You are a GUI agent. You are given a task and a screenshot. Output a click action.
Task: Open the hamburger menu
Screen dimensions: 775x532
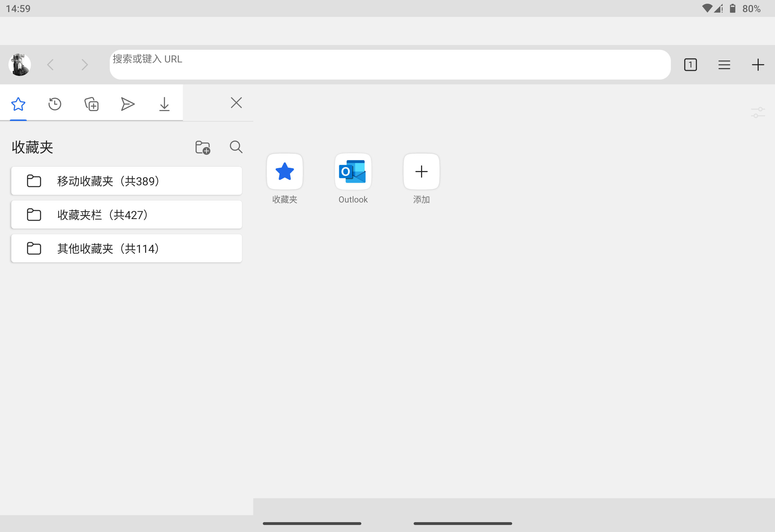pyautogui.click(x=724, y=65)
